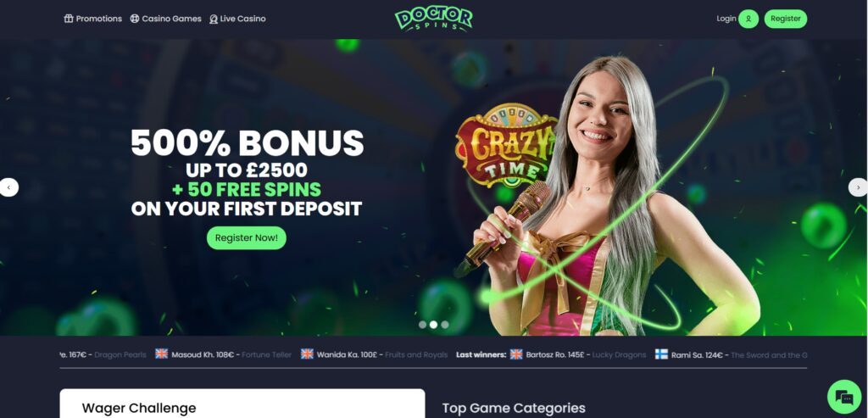This screenshot has height=418, width=868.
Task: Click the Doctor Spins logo
Action: coord(433,19)
